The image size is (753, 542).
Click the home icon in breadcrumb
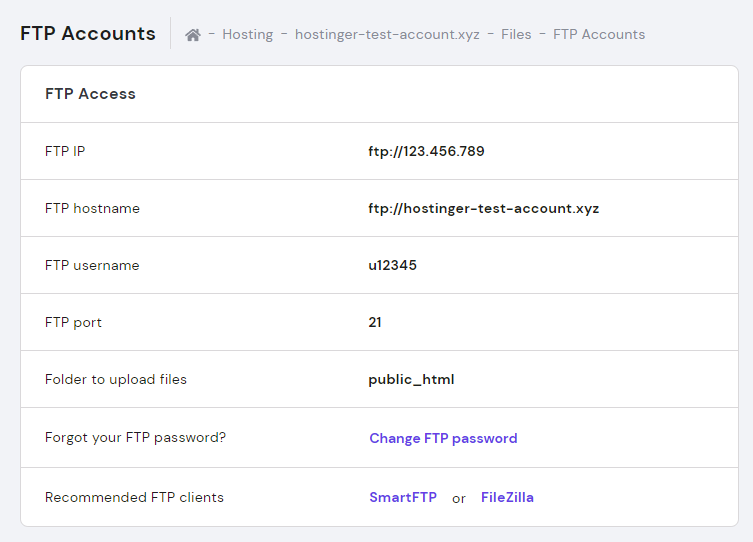point(193,35)
